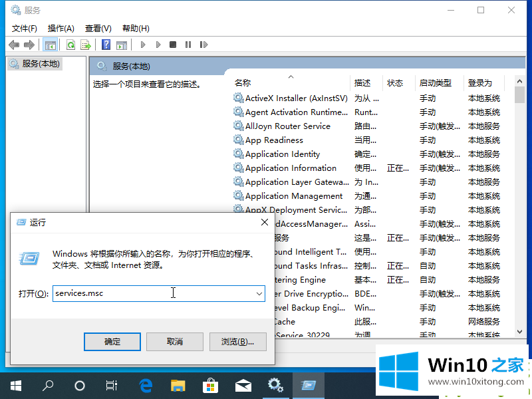Click the Pause Service icon
This screenshot has height=399, width=532.
(188, 45)
